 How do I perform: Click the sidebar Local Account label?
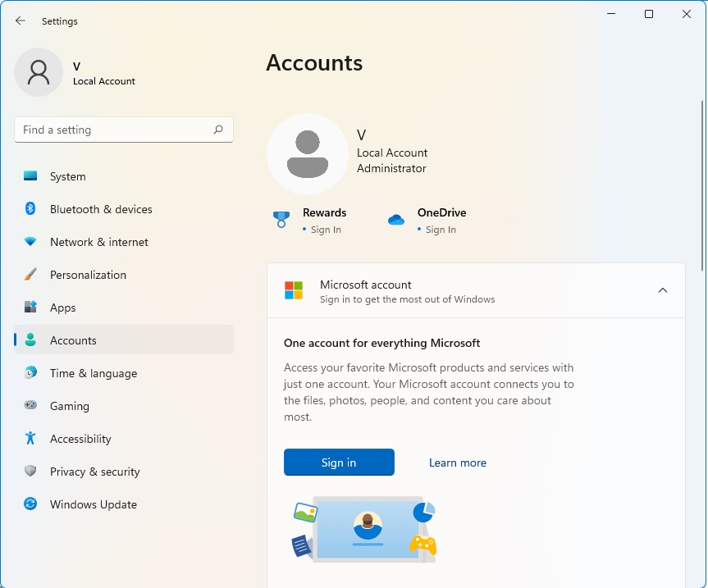104,81
